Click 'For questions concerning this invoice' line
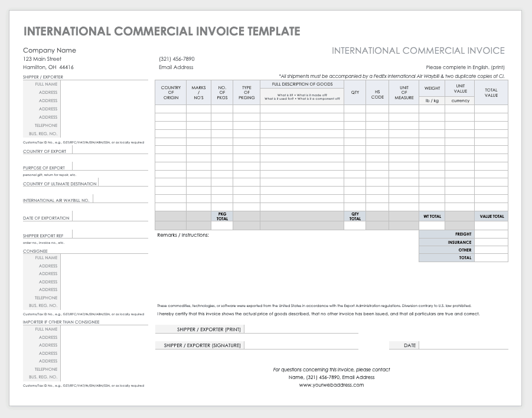The height and width of the screenshot is (418, 532). click(x=331, y=370)
